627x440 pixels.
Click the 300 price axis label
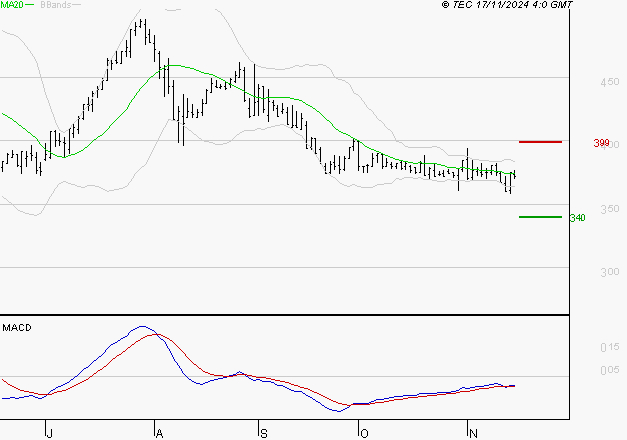pyautogui.click(x=610, y=272)
